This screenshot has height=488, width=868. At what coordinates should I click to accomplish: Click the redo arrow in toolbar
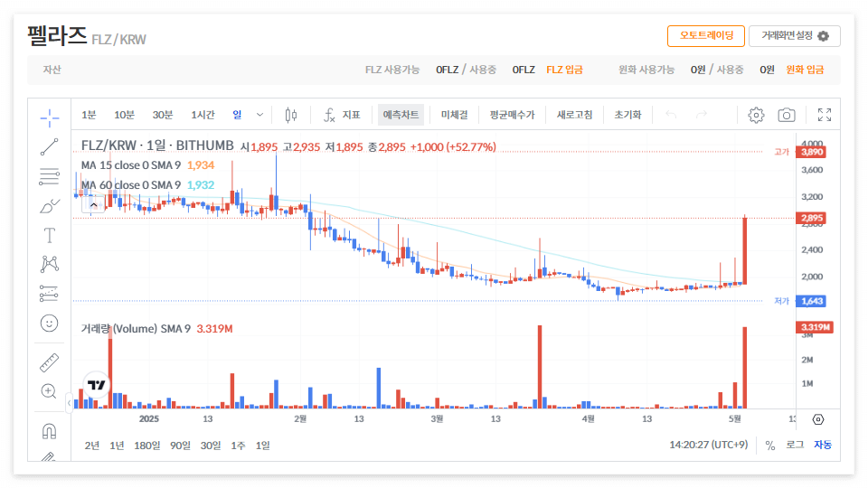click(x=702, y=115)
